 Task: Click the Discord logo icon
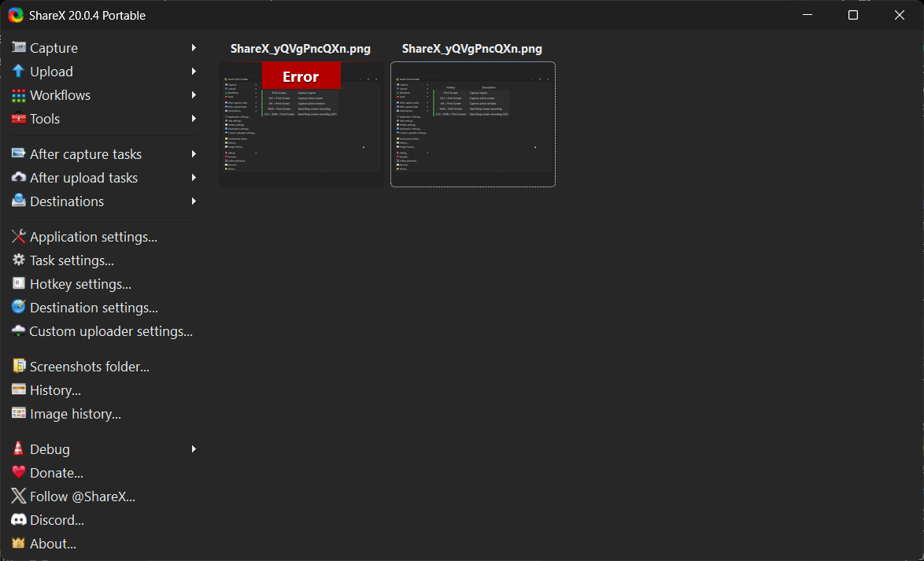(19, 519)
